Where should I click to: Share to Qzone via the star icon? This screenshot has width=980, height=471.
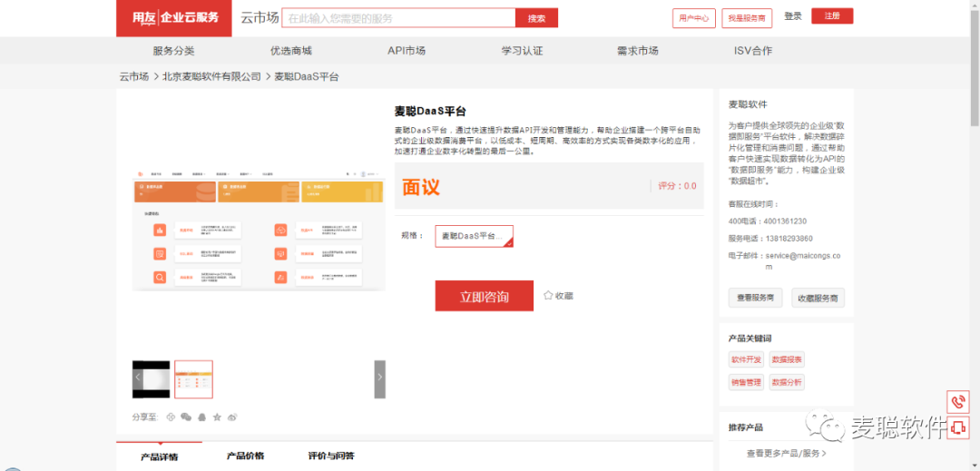pyautogui.click(x=217, y=417)
